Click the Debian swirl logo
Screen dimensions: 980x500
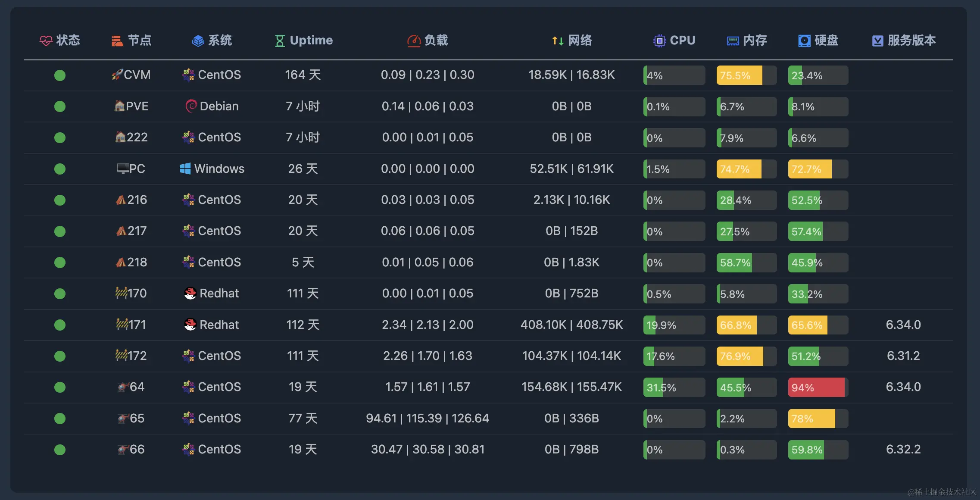tap(191, 106)
